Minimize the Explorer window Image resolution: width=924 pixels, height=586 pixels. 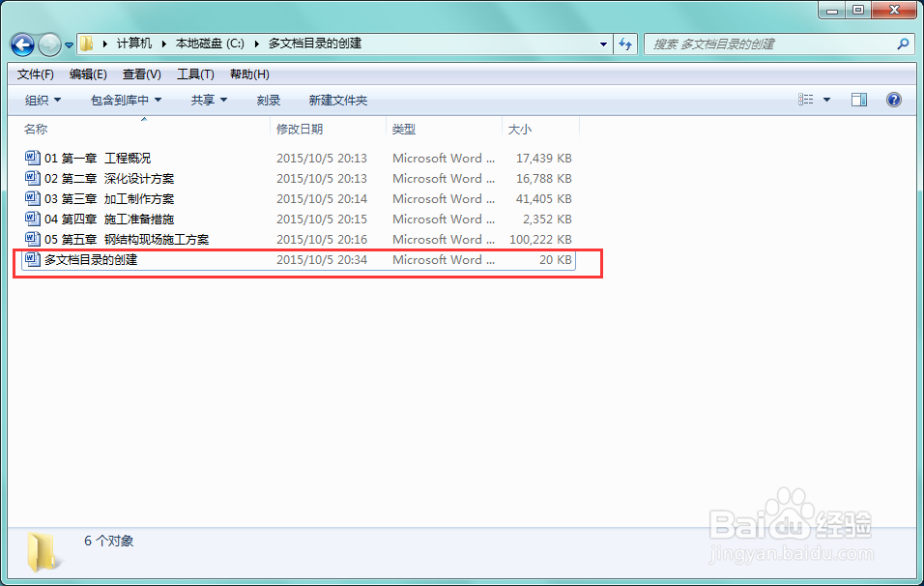[832, 11]
